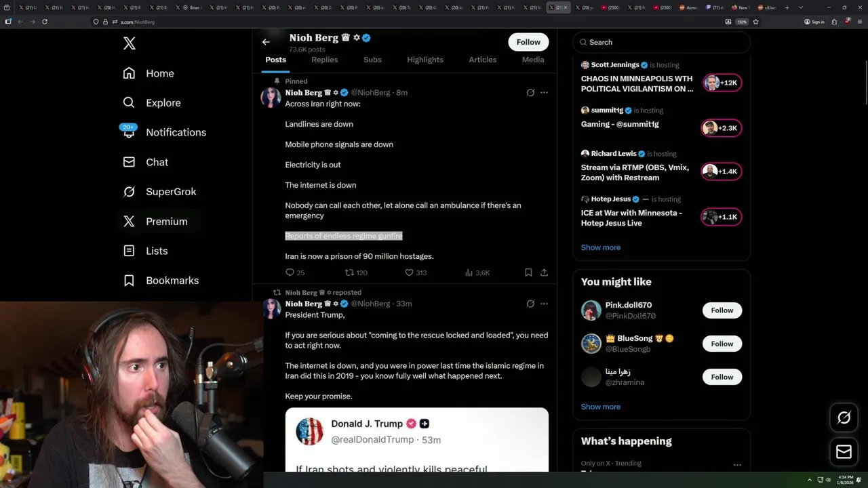Open BlueSong profile avatar
Screen dimensions: 868x488
point(591,344)
